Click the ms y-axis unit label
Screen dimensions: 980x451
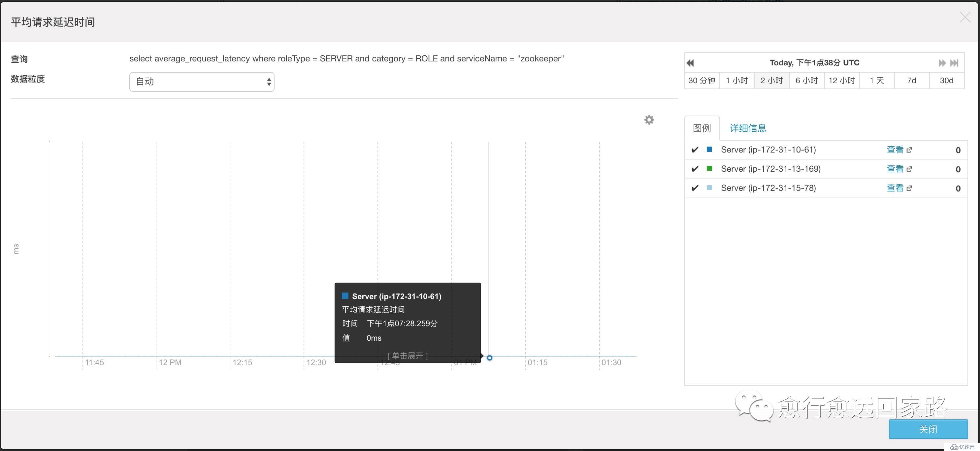tap(16, 249)
